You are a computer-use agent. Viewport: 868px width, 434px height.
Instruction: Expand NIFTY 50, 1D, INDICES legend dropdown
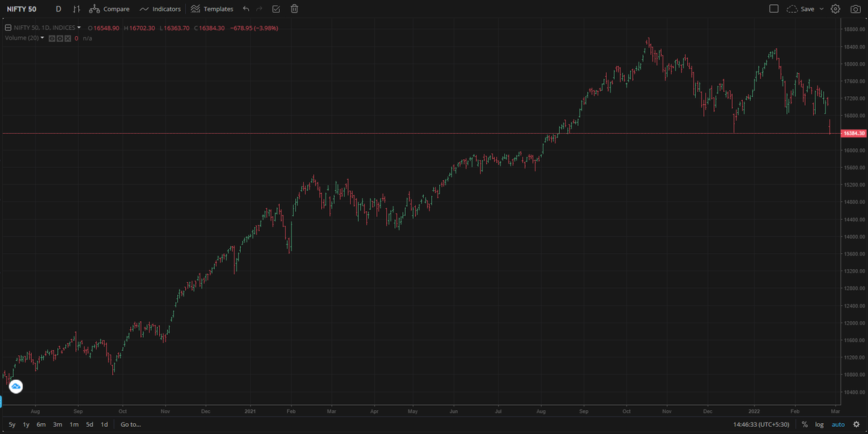click(x=79, y=27)
